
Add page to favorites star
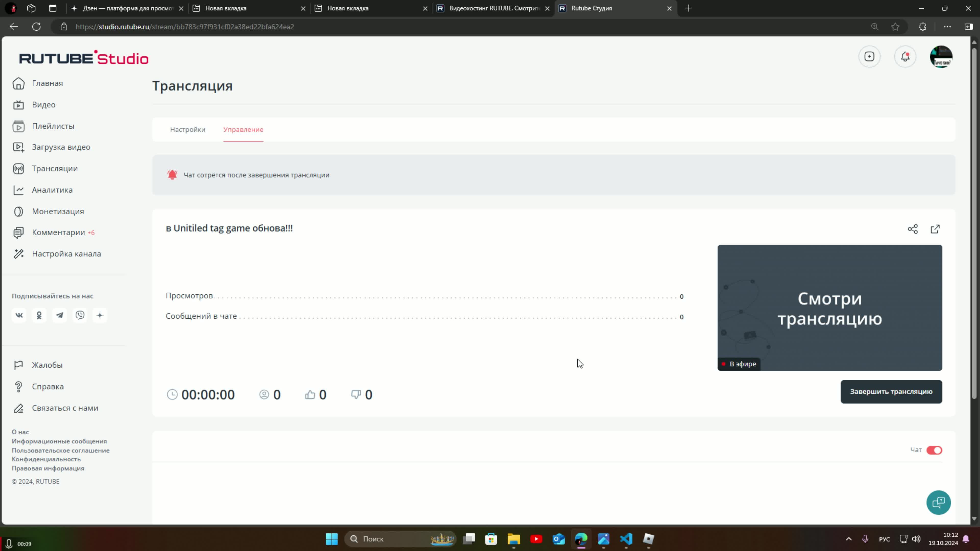pyautogui.click(x=895, y=27)
